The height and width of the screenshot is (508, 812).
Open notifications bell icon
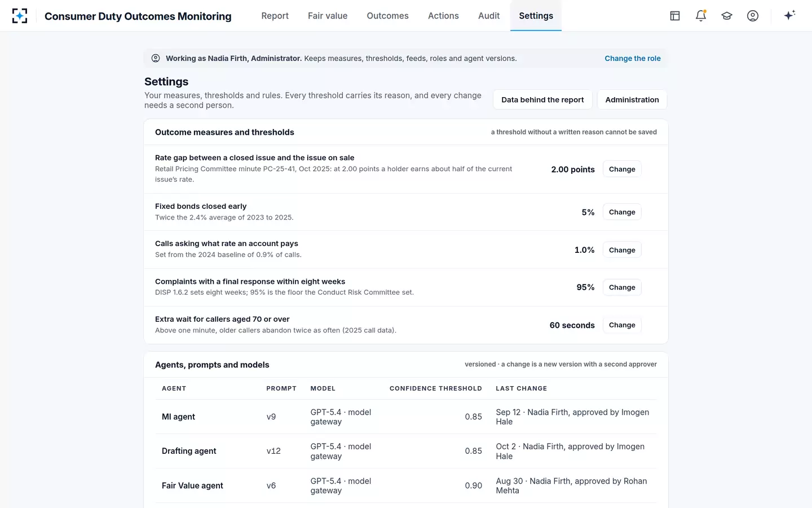[x=701, y=16]
